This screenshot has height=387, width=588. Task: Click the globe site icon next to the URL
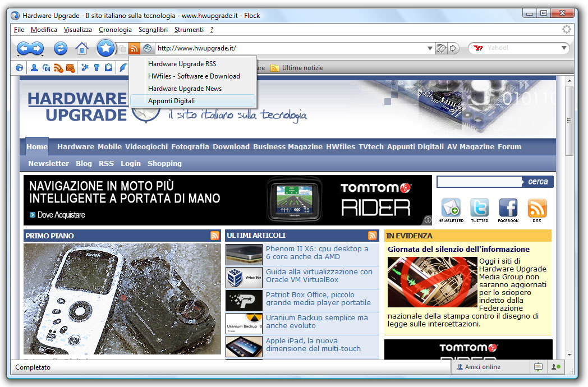[148, 48]
